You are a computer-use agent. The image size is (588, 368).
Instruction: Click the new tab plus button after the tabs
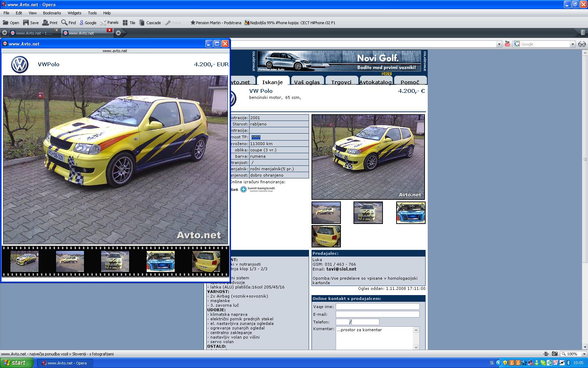click(118, 33)
